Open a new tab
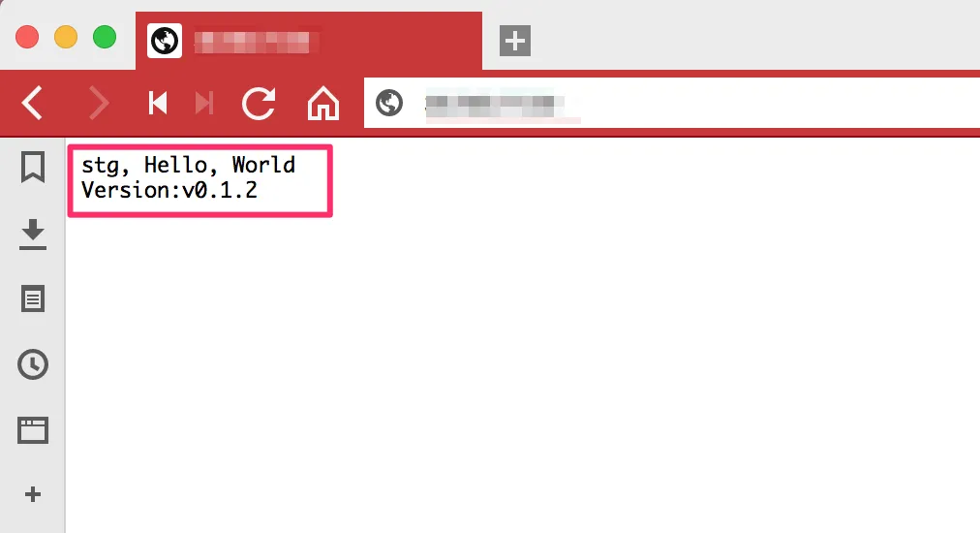The width and height of the screenshot is (980, 533). (x=515, y=42)
